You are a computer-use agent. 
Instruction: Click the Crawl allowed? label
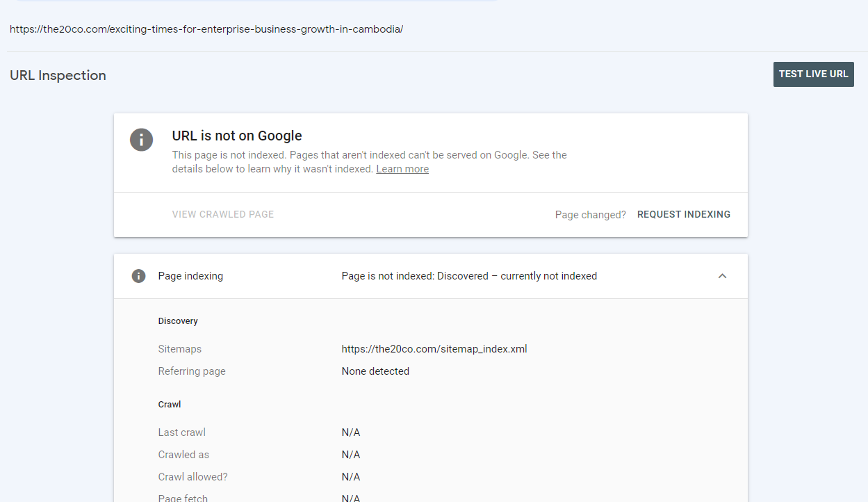click(x=193, y=477)
